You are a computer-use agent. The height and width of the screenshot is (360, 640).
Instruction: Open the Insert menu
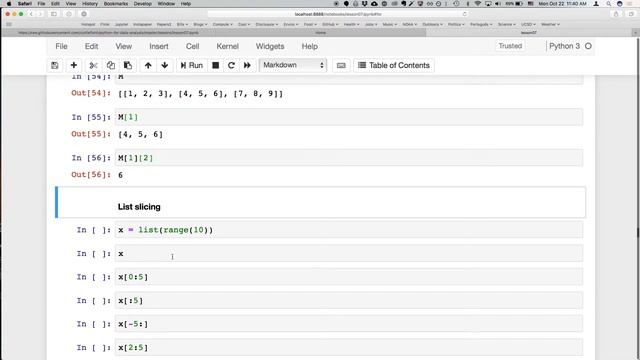click(159, 47)
